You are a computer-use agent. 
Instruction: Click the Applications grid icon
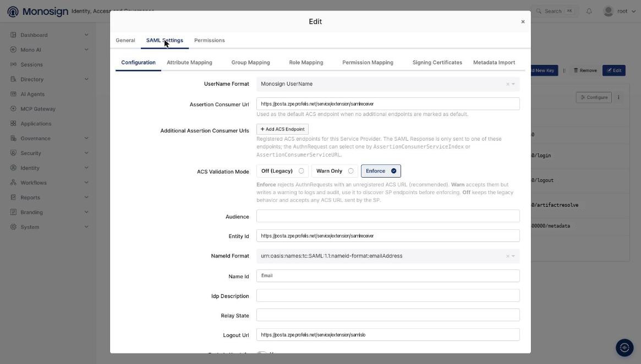[x=14, y=123]
